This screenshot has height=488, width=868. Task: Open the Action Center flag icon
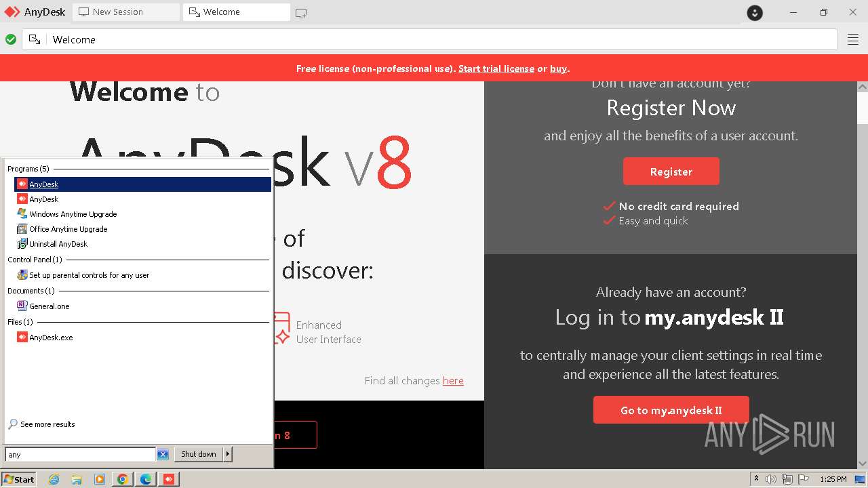click(802, 479)
